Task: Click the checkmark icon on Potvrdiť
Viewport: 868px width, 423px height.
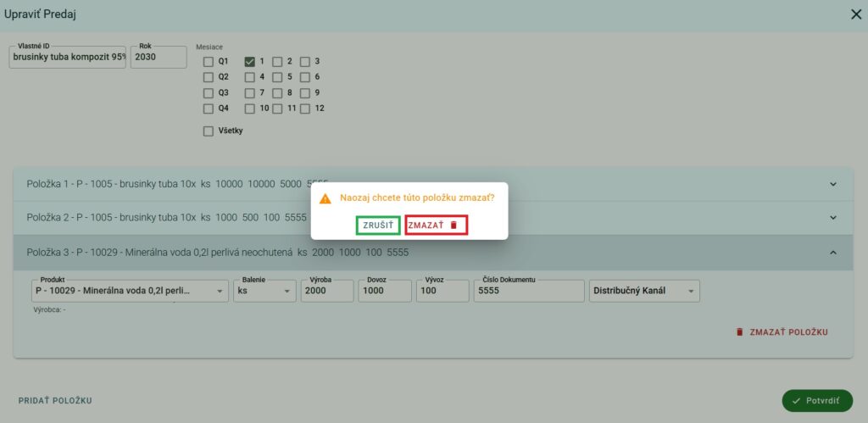Action: 796,400
